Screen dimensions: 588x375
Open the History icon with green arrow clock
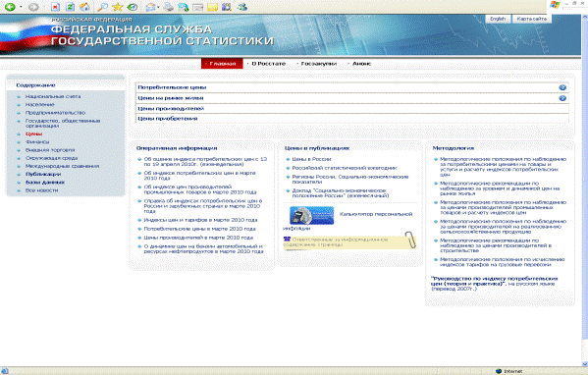coord(132,6)
